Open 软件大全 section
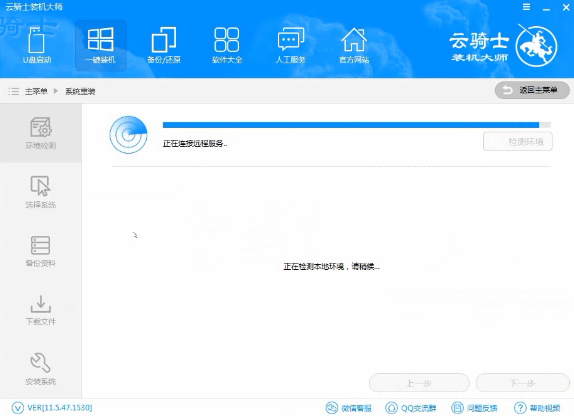574x416 pixels. click(x=227, y=45)
